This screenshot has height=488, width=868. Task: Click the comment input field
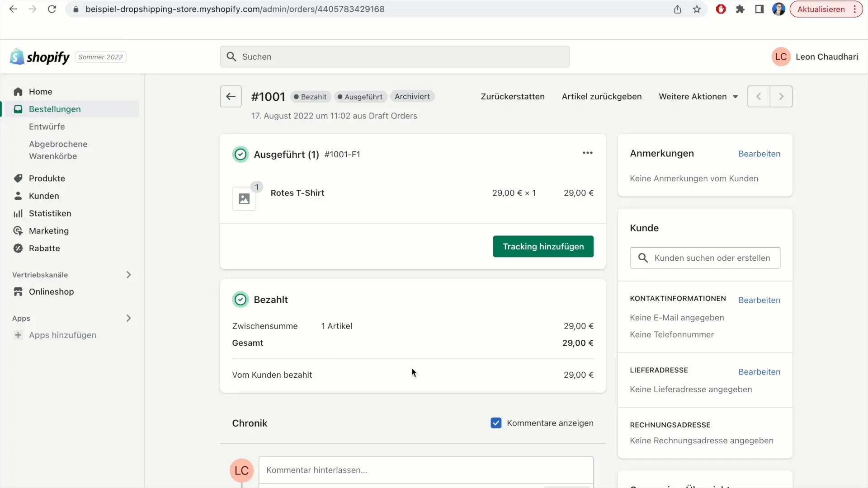[x=426, y=470]
